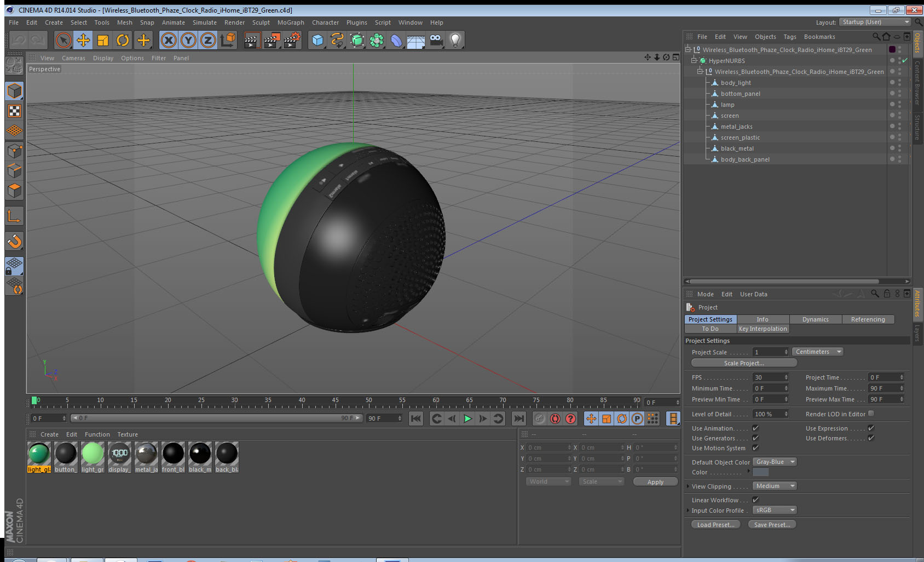Select the metal_jacks object in tree

(736, 127)
